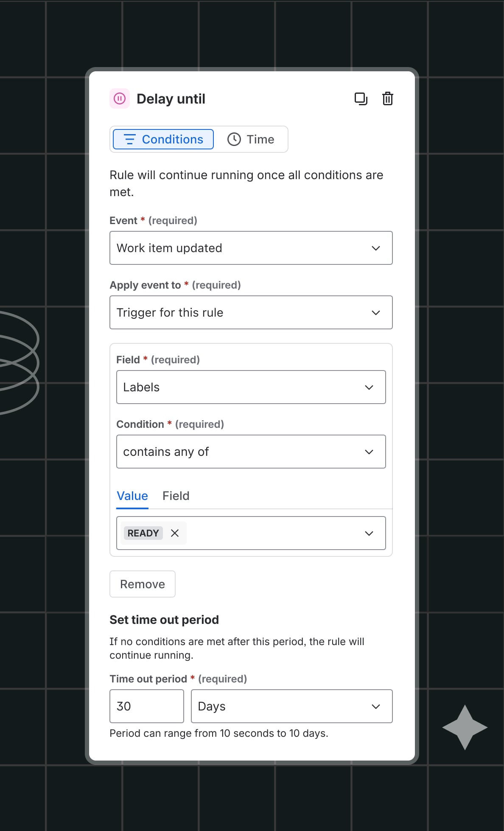
Task: Open the Event dropdown showing Work item updated
Action: point(251,248)
